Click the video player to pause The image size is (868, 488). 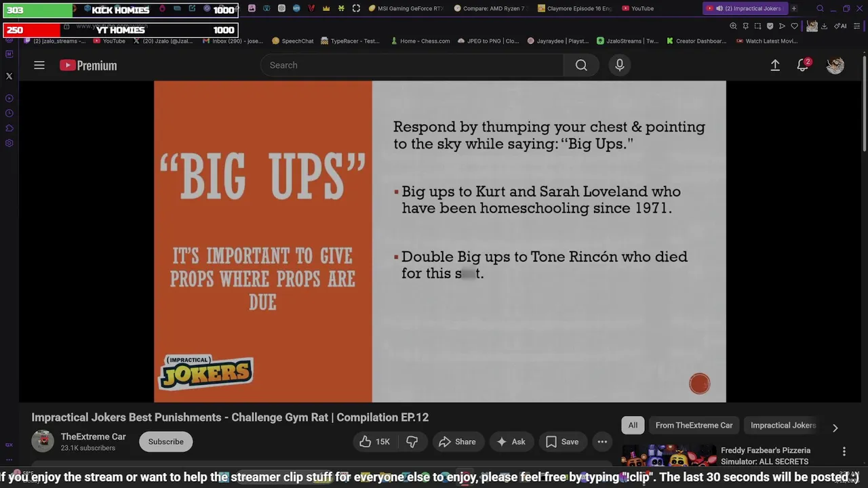click(439, 241)
